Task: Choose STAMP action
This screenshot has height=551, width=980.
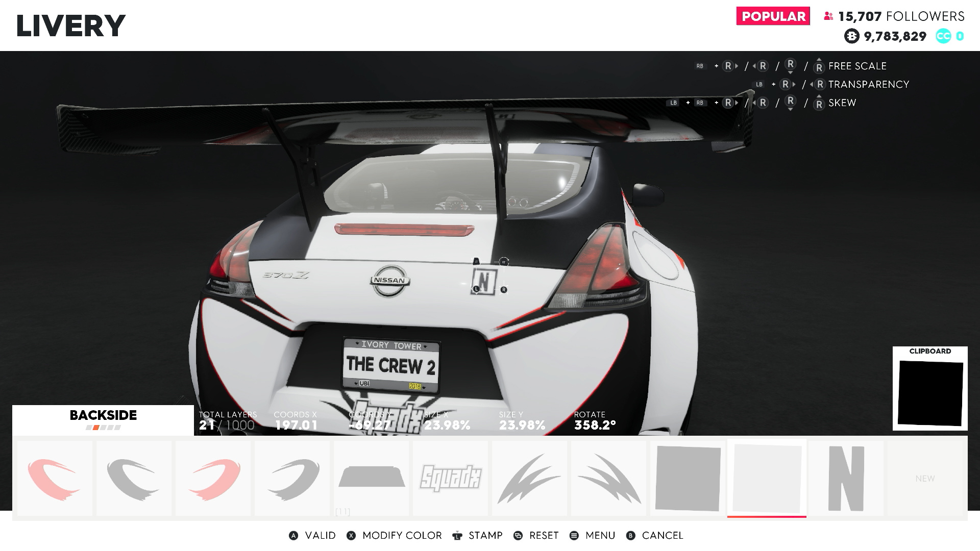Action: tap(485, 536)
